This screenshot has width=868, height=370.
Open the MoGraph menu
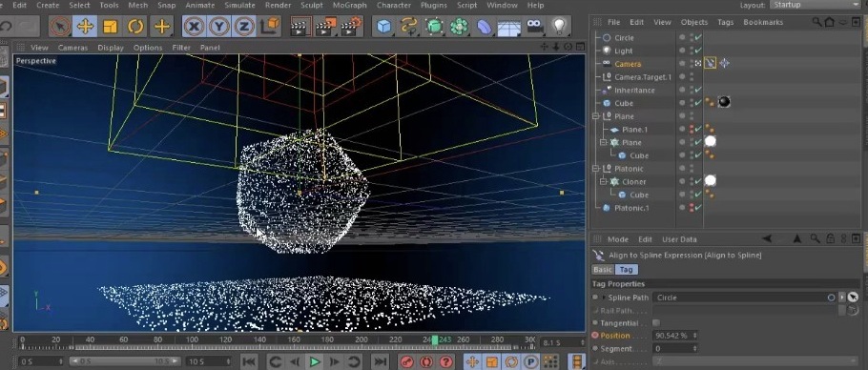point(349,5)
